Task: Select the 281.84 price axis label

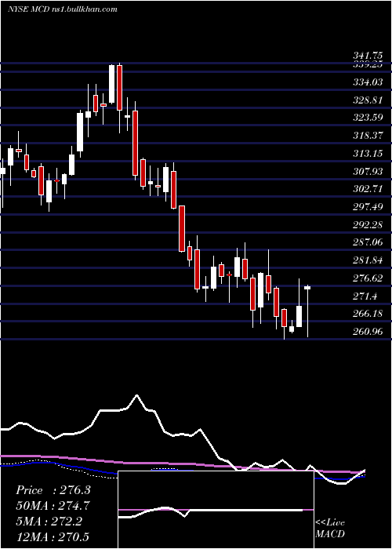Action: [x=368, y=260]
